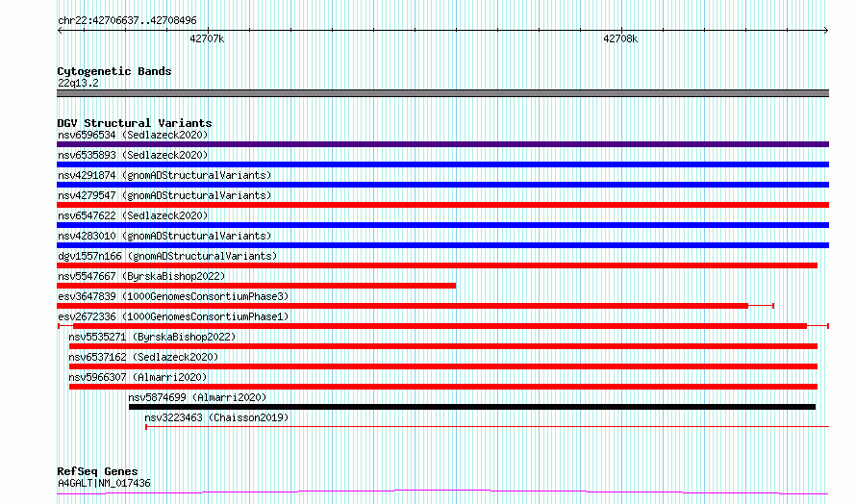Click the chr22:42706637..42708496 coordinate label
Image resolution: width=856 pixels, height=504 pixels.
pyautogui.click(x=127, y=21)
